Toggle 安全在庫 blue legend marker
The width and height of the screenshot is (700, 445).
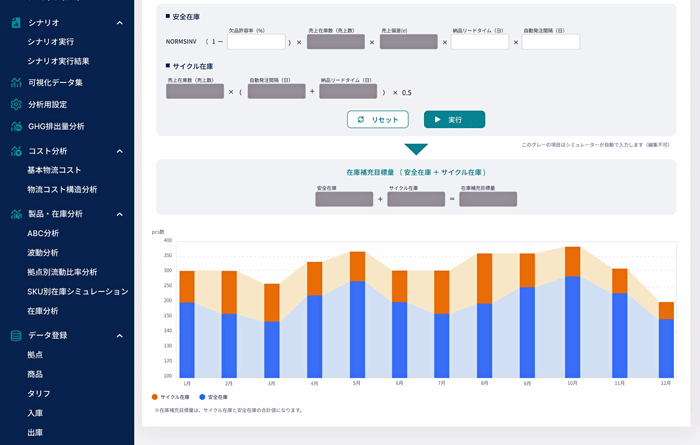[203, 397]
